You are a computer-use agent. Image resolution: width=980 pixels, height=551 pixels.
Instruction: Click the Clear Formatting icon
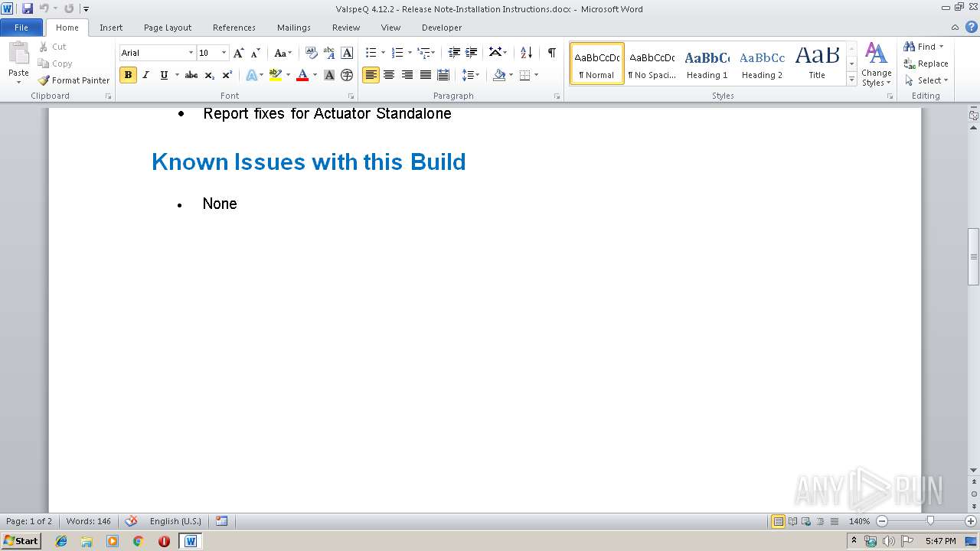click(311, 53)
